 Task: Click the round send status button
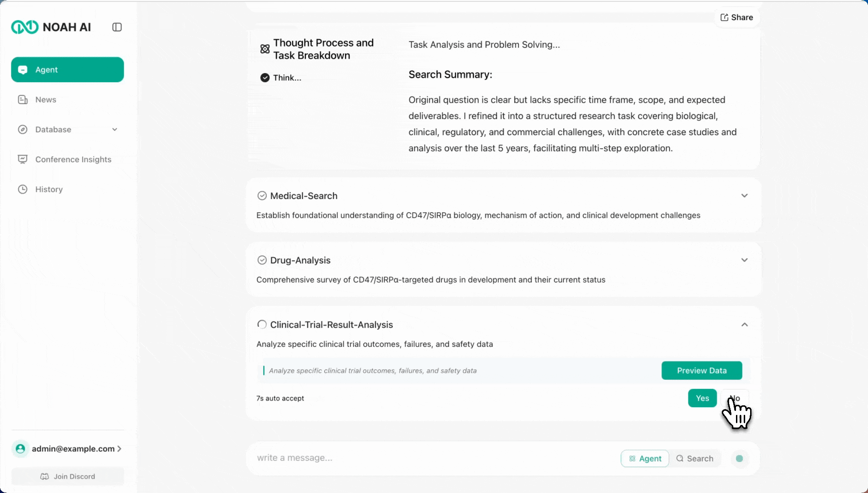pyautogui.click(x=739, y=458)
